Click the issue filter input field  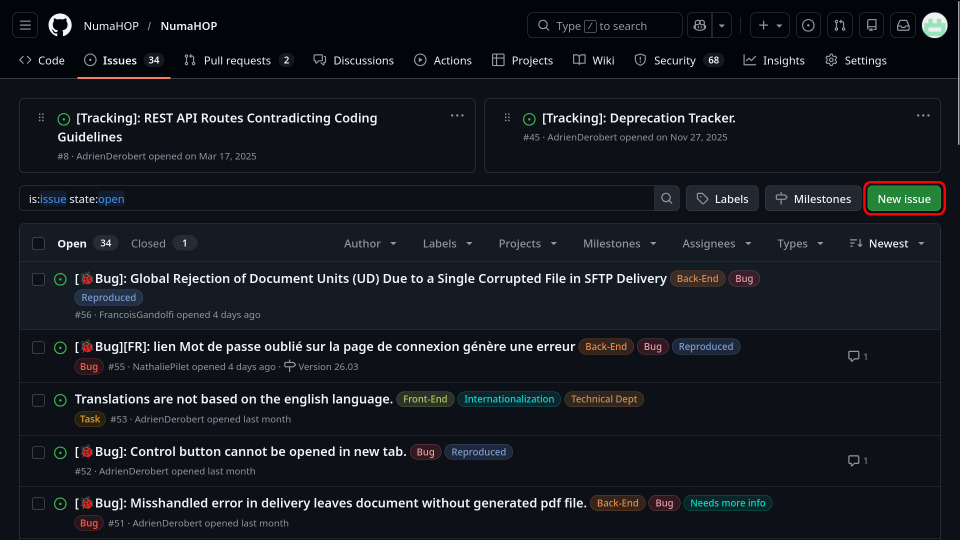click(x=336, y=198)
